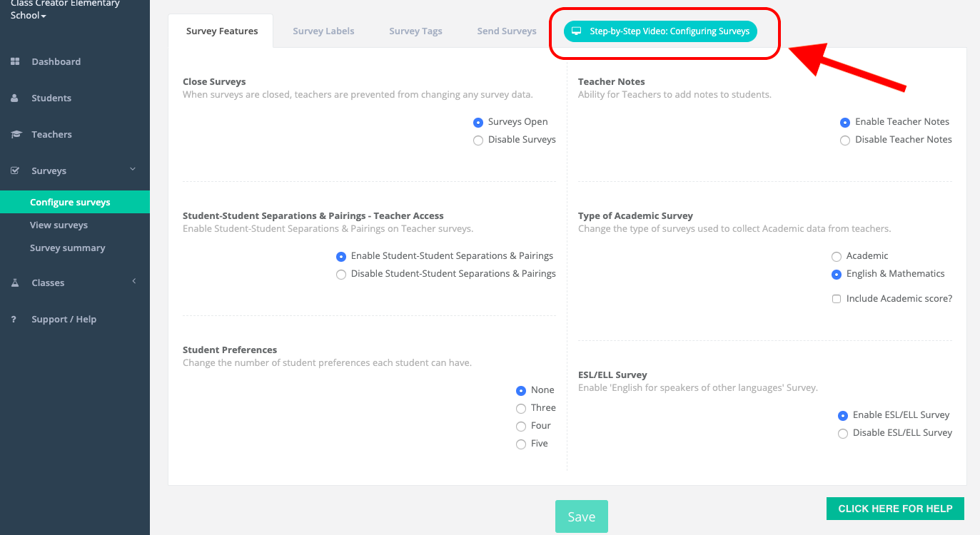Select the Disable Surveys option
The width and height of the screenshot is (980, 535).
(478, 141)
